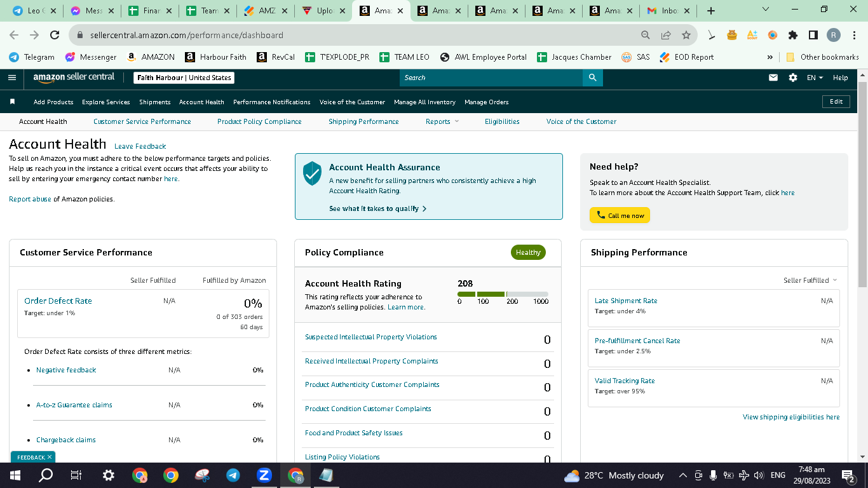
Task: Open See what it takes to qualify
Action: coord(377,208)
